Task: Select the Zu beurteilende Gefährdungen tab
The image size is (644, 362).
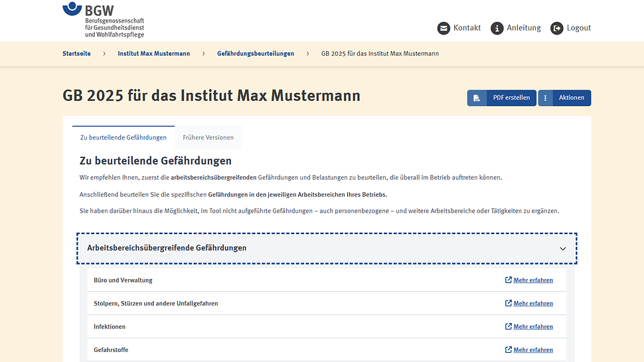Action: point(123,138)
